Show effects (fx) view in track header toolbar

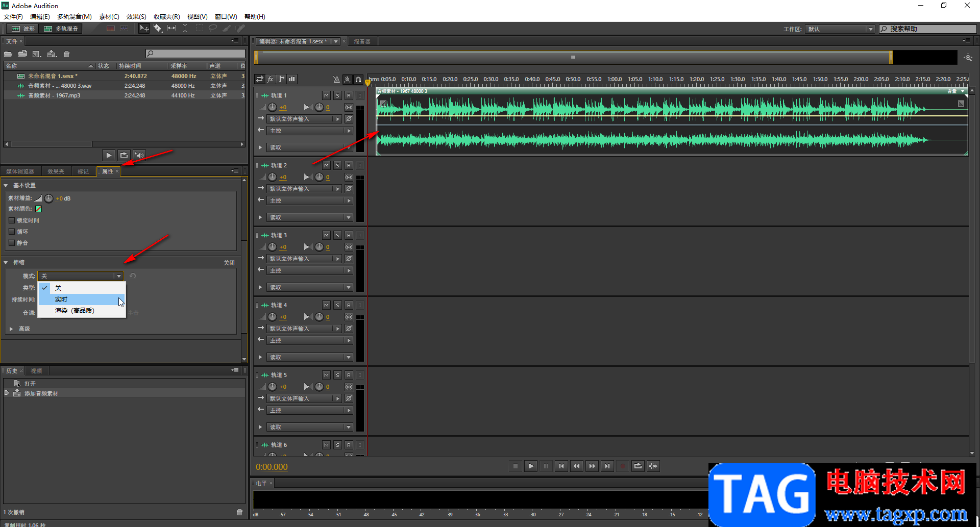coord(271,79)
